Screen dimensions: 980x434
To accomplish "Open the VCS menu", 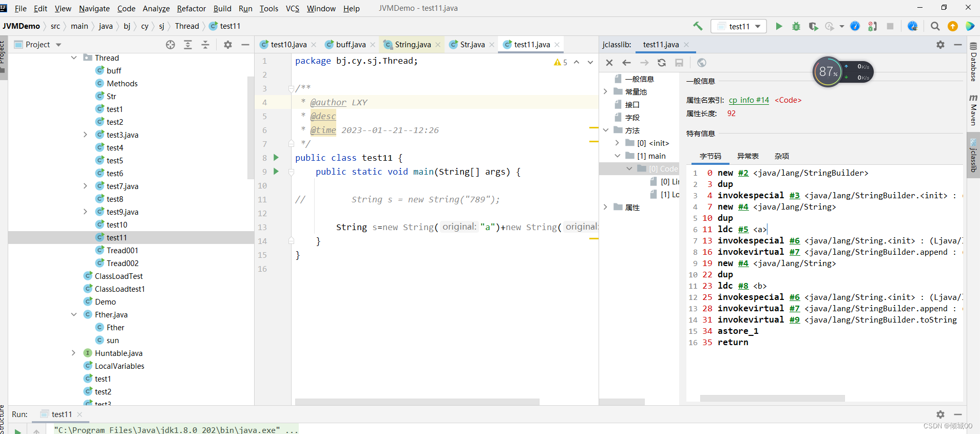I will pos(293,8).
